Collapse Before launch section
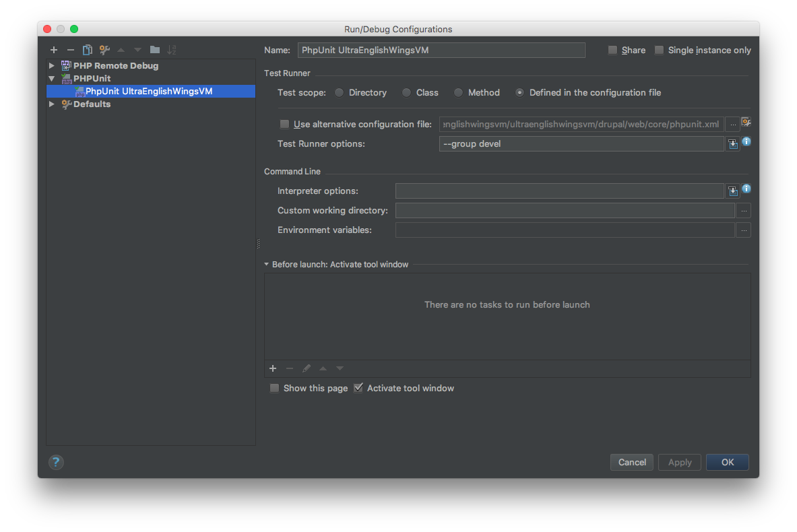This screenshot has height=532, width=797. click(266, 264)
